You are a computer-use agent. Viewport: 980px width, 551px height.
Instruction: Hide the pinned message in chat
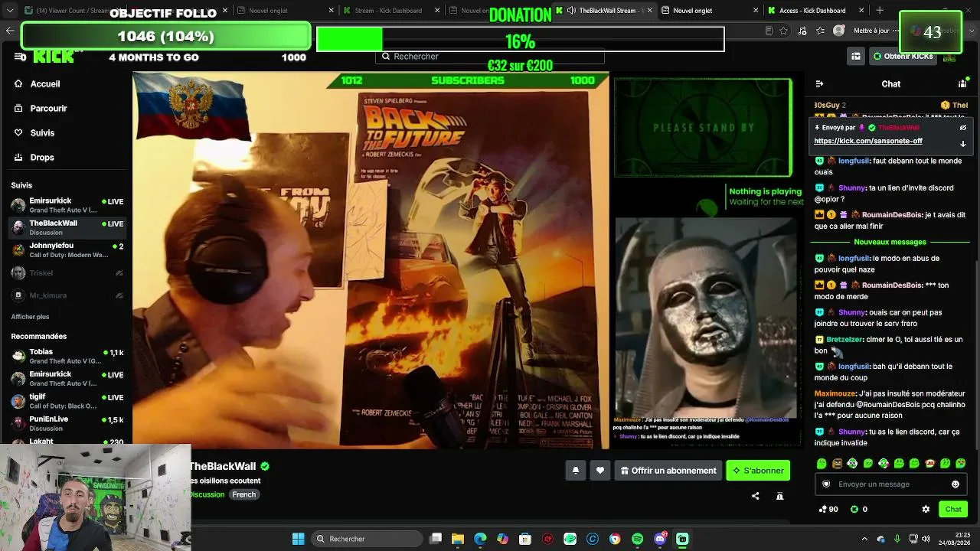click(x=963, y=128)
